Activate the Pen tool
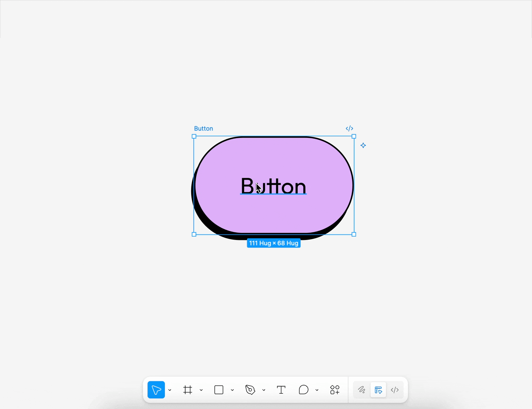The height and width of the screenshot is (409, 532). tap(250, 390)
